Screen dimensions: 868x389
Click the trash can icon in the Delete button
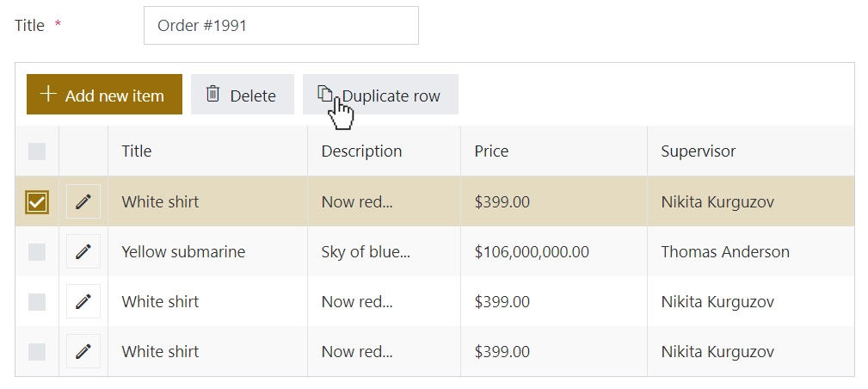(x=212, y=94)
